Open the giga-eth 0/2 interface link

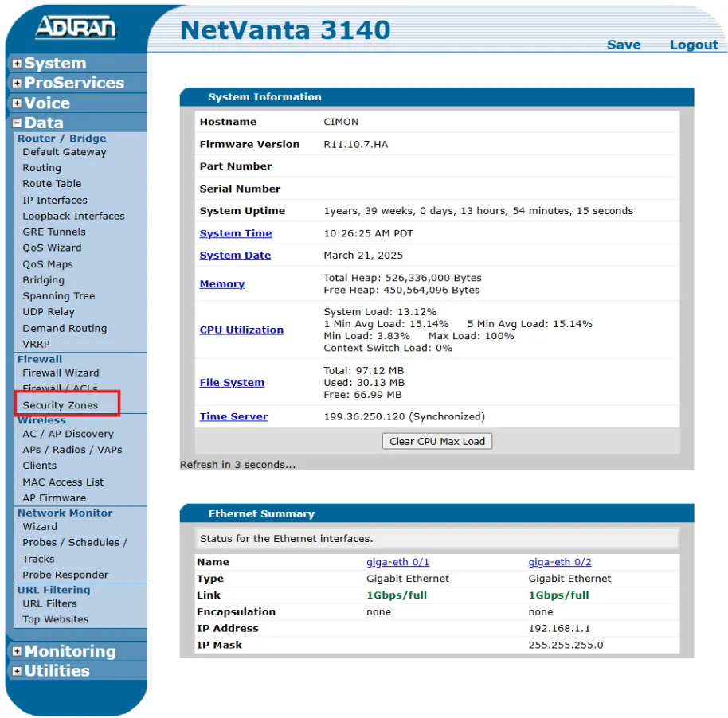click(560, 562)
